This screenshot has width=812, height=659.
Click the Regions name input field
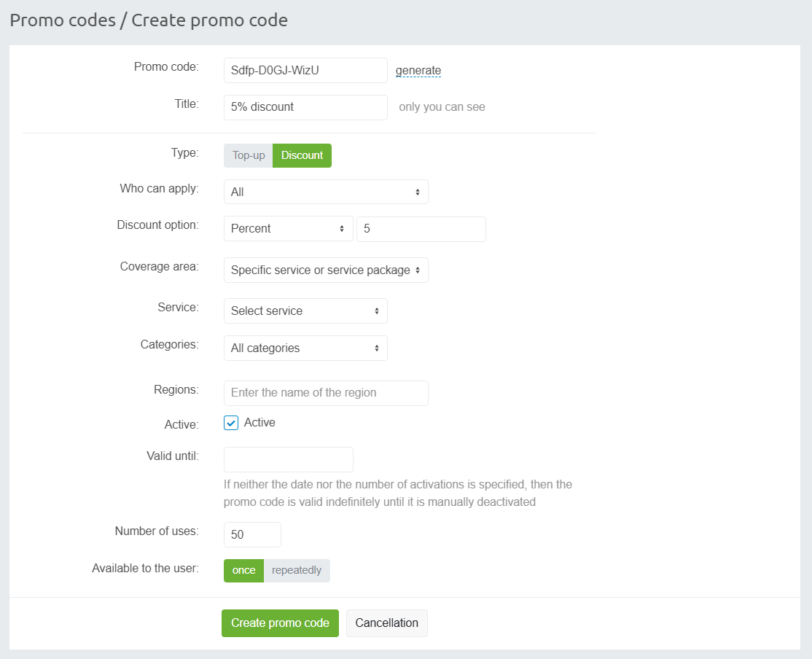(326, 393)
